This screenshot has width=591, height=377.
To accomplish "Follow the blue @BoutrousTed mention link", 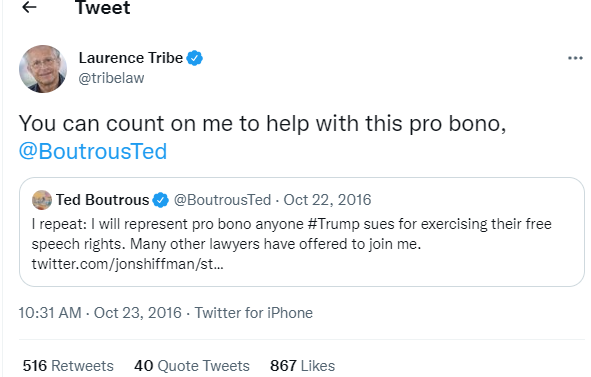I will click(x=93, y=152).
